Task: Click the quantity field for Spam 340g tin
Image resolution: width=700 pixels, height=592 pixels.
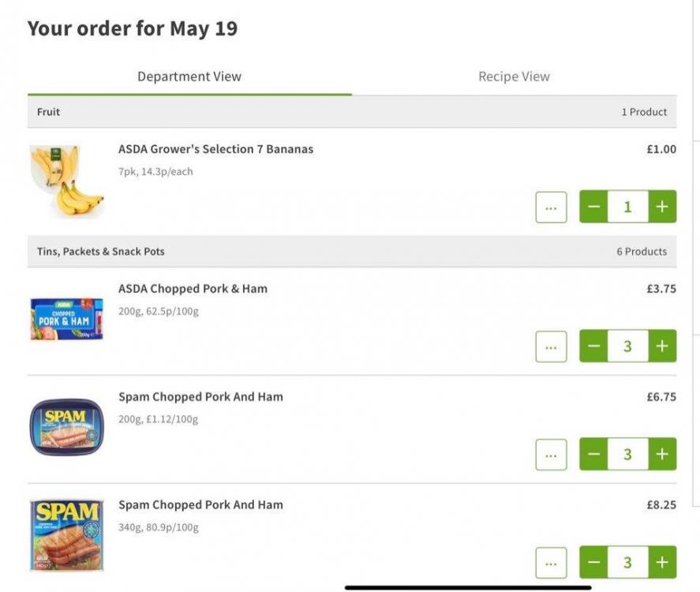Action: [x=627, y=562]
